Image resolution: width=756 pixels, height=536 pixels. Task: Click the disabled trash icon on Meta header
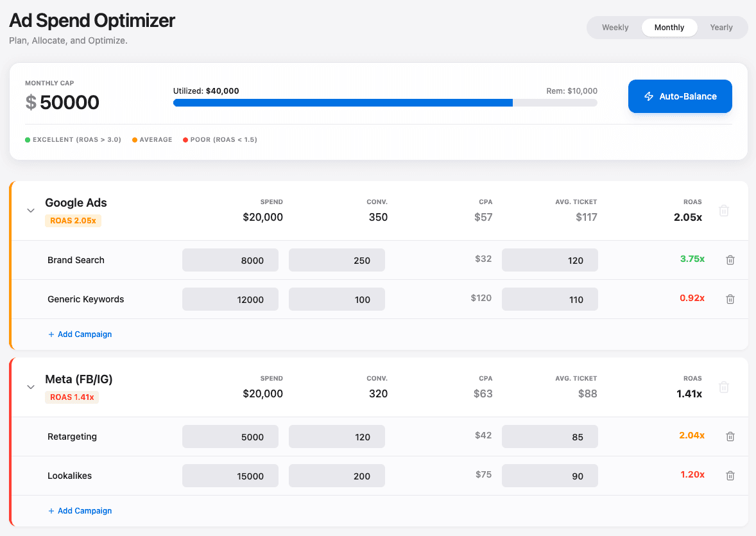coord(724,386)
